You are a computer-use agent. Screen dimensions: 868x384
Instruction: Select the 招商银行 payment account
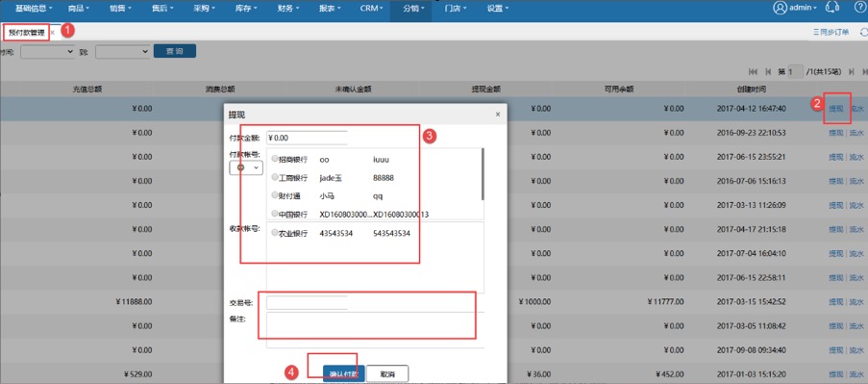coord(275,159)
